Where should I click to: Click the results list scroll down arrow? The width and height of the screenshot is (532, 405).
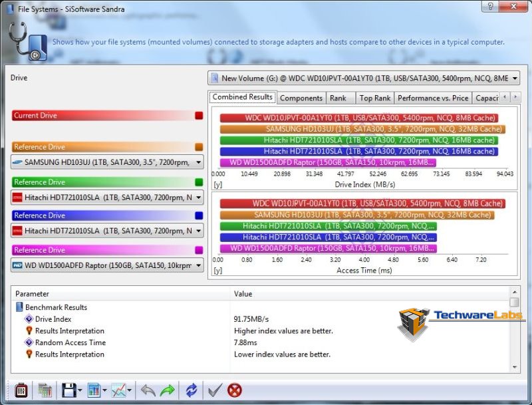click(515, 366)
